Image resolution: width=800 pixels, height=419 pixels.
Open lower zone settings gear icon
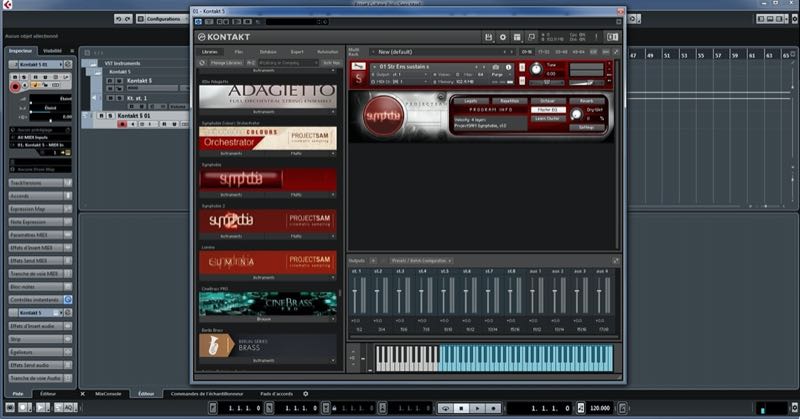pos(306,394)
